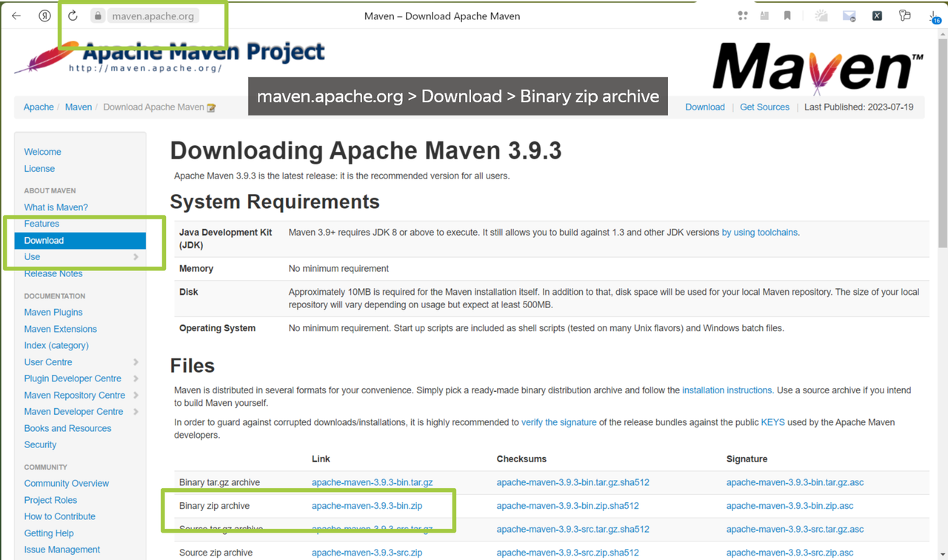This screenshot has height=560, width=948.
Task: Click the padlock icon in the address bar
Action: click(99, 15)
